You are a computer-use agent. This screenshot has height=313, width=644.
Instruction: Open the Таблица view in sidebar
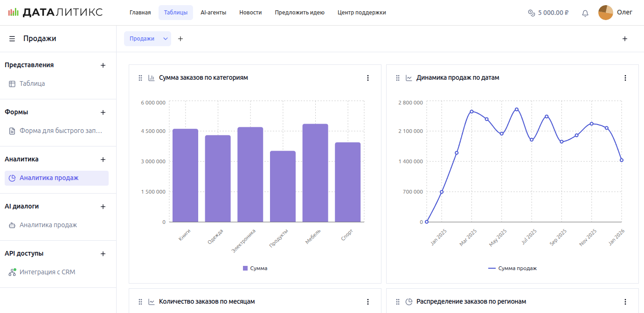pyautogui.click(x=32, y=84)
